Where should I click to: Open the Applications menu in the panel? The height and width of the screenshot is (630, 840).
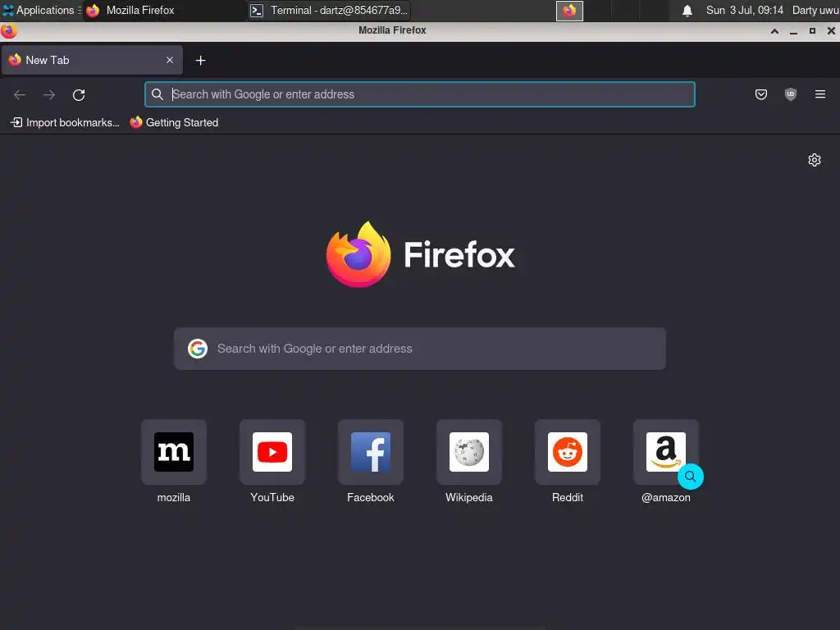point(41,10)
